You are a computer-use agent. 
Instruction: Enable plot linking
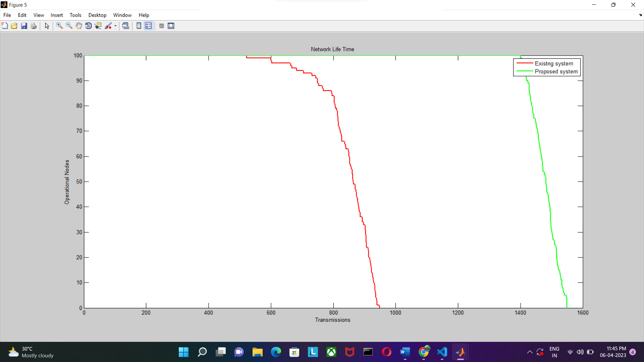click(125, 25)
